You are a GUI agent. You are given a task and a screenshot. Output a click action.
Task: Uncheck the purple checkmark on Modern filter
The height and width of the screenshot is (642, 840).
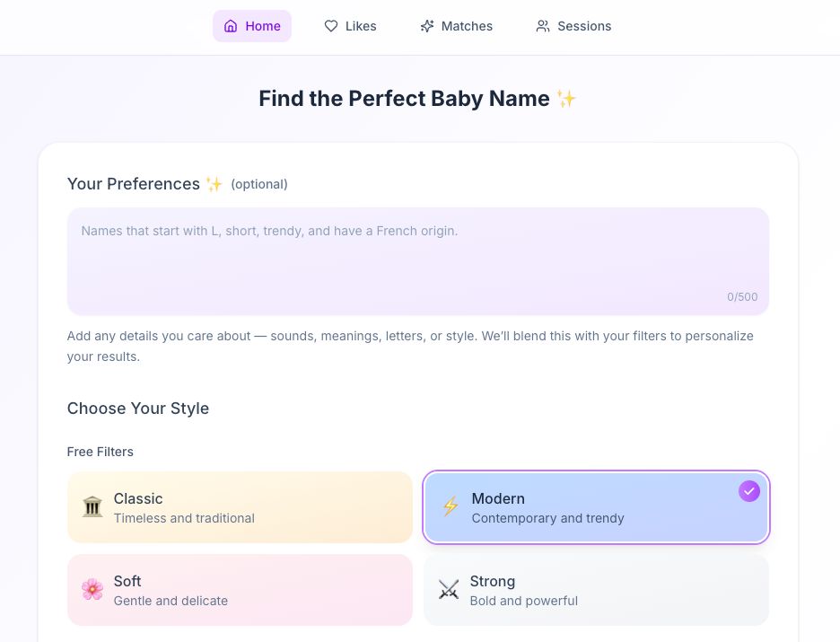coord(749,491)
